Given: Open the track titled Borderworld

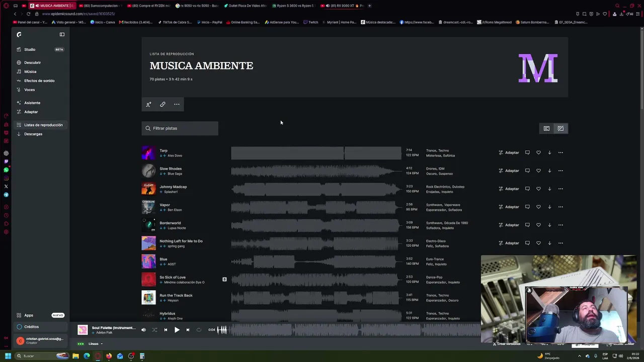Looking at the screenshot, I should [170, 223].
